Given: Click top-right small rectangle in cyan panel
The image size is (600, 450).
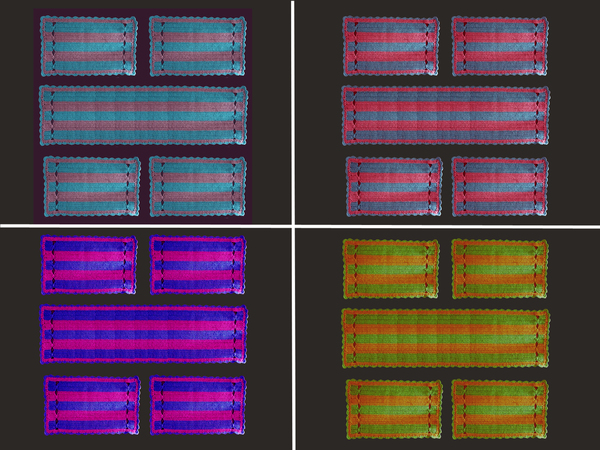Looking at the screenshot, I should coord(198,45).
